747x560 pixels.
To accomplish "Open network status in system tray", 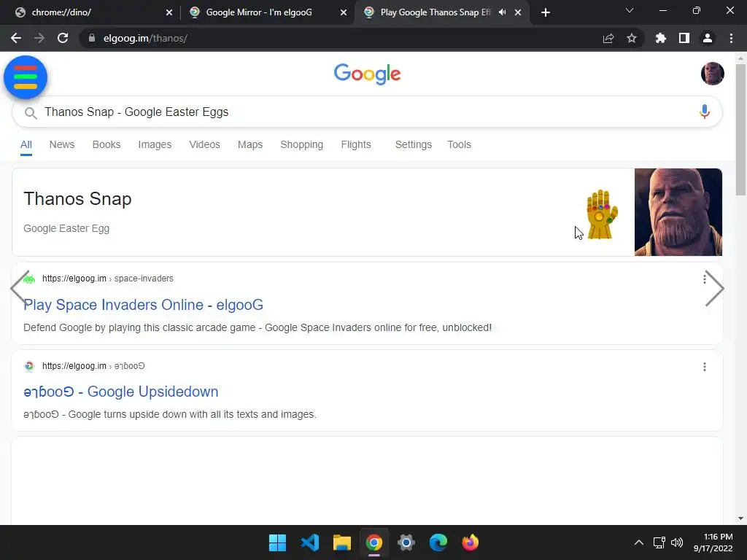I will pos(659,542).
